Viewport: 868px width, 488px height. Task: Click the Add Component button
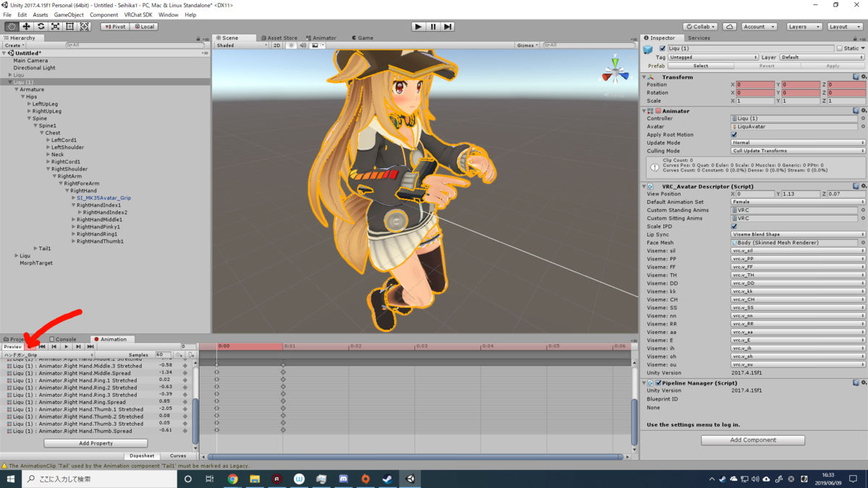click(x=753, y=440)
